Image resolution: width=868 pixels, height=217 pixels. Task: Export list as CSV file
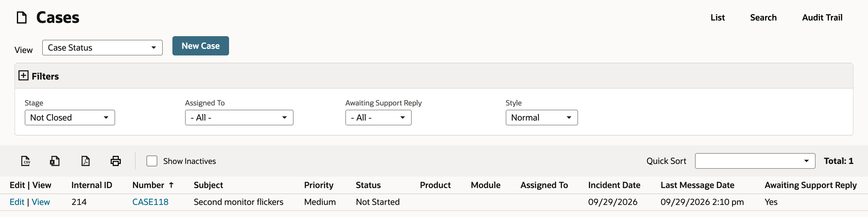(x=26, y=161)
